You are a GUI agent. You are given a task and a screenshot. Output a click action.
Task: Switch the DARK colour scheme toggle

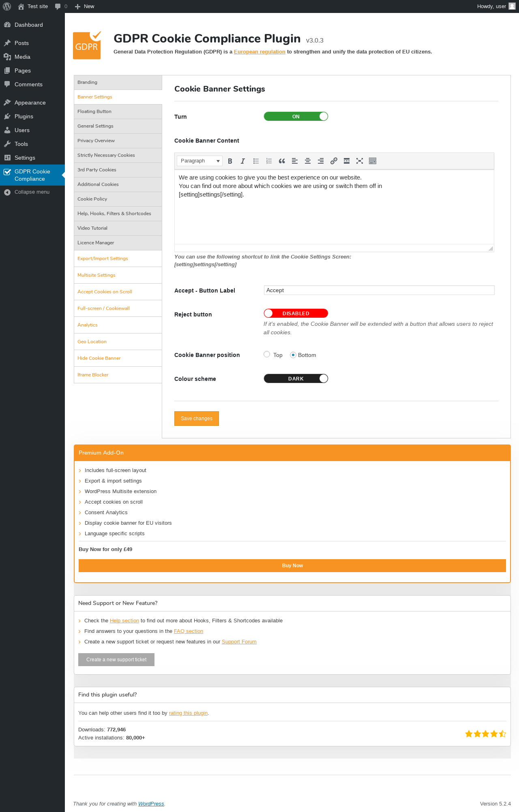[296, 378]
